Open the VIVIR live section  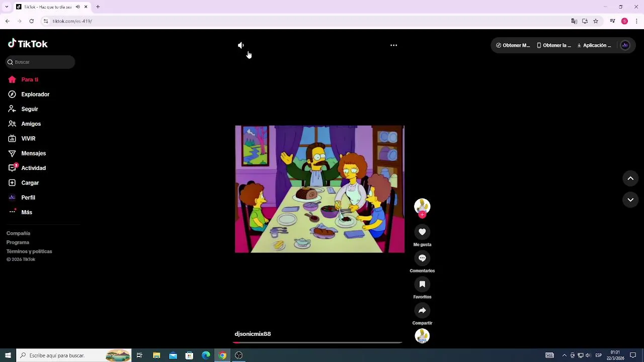pyautogui.click(x=28, y=138)
